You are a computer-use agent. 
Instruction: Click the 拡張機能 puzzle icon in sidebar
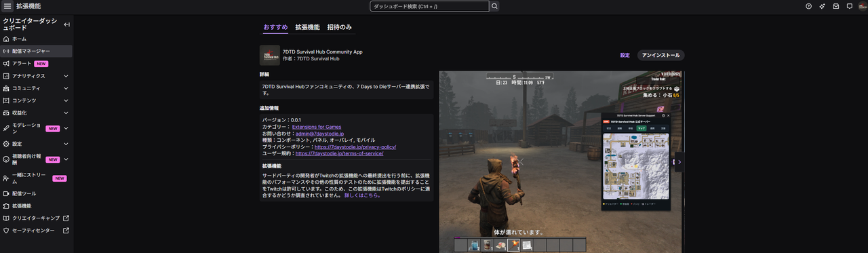click(6, 206)
